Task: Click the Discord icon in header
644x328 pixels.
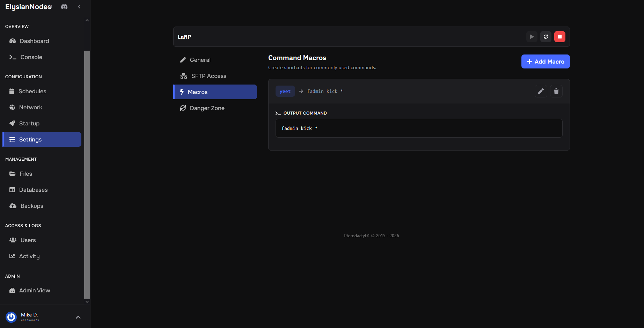Action: pyautogui.click(x=64, y=7)
